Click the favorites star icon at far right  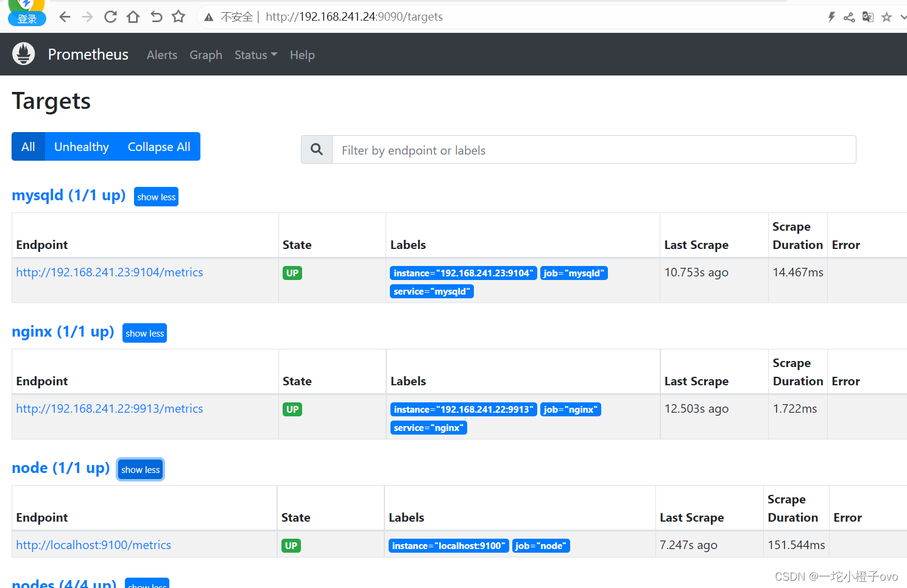point(886,17)
